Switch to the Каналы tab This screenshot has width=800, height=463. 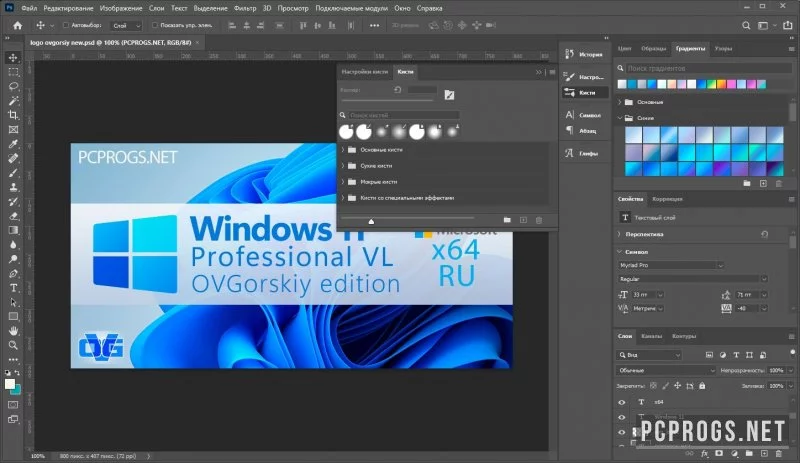(652, 336)
